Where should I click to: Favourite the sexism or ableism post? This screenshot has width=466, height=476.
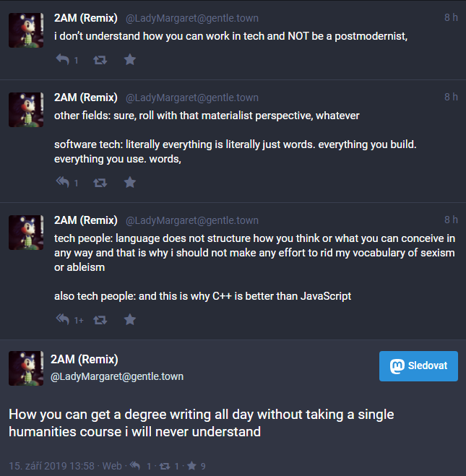click(x=130, y=319)
